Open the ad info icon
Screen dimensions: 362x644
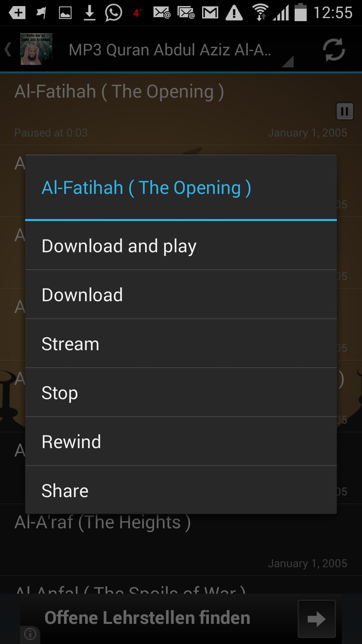coord(30,634)
